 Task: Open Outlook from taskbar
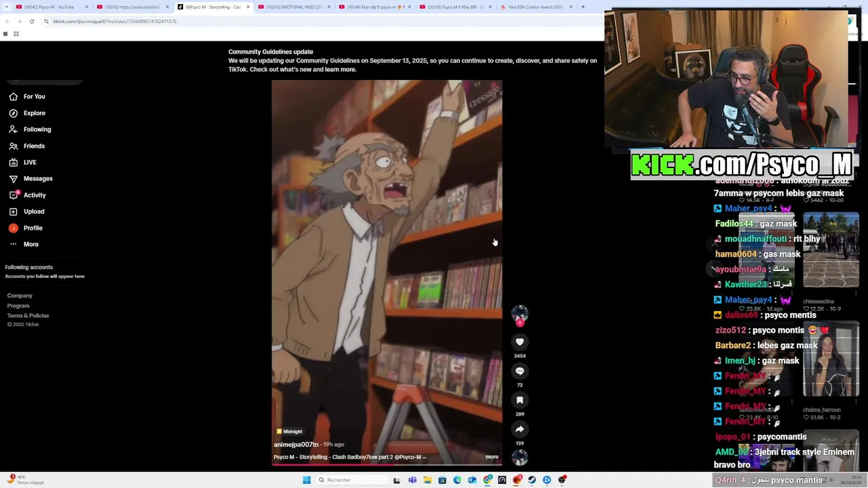click(x=472, y=480)
